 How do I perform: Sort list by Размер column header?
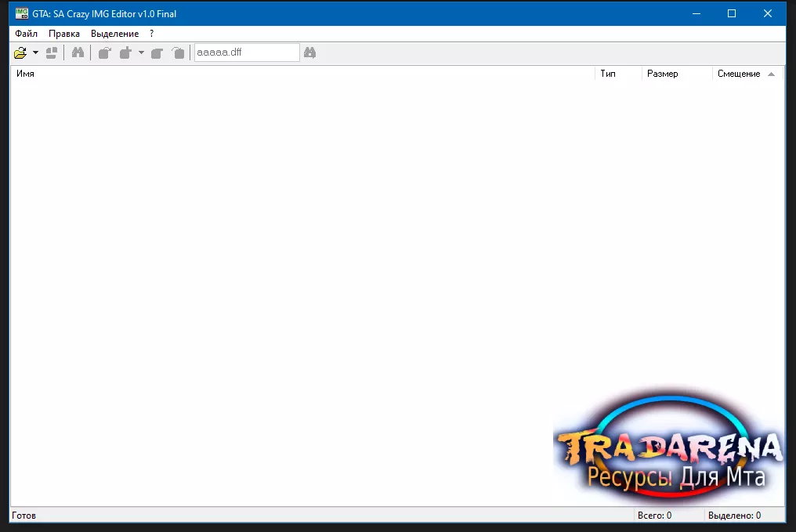(677, 74)
